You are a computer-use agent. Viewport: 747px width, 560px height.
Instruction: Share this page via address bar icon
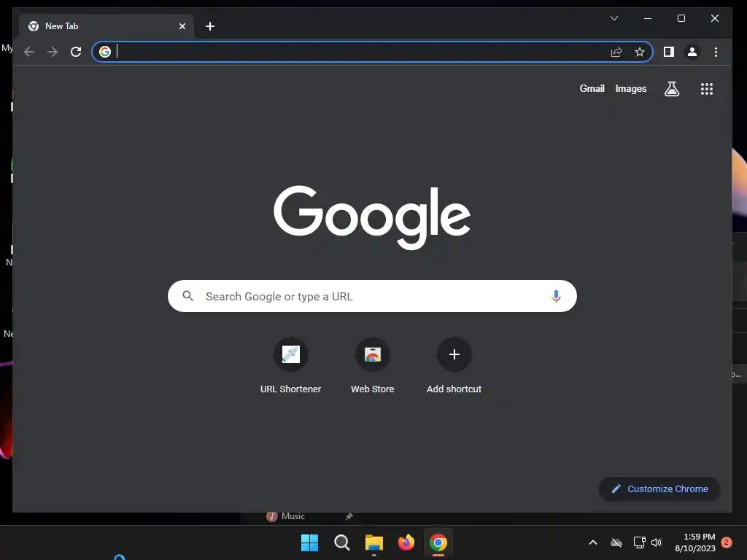click(616, 52)
